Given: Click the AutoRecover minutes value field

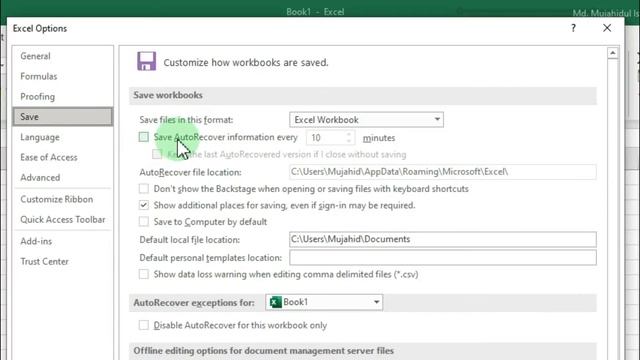Looking at the screenshot, I should [x=326, y=138].
